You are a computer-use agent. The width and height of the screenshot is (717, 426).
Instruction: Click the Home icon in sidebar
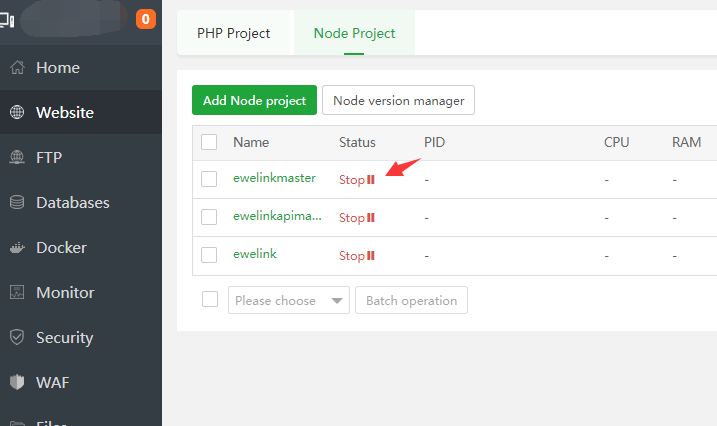(17, 68)
